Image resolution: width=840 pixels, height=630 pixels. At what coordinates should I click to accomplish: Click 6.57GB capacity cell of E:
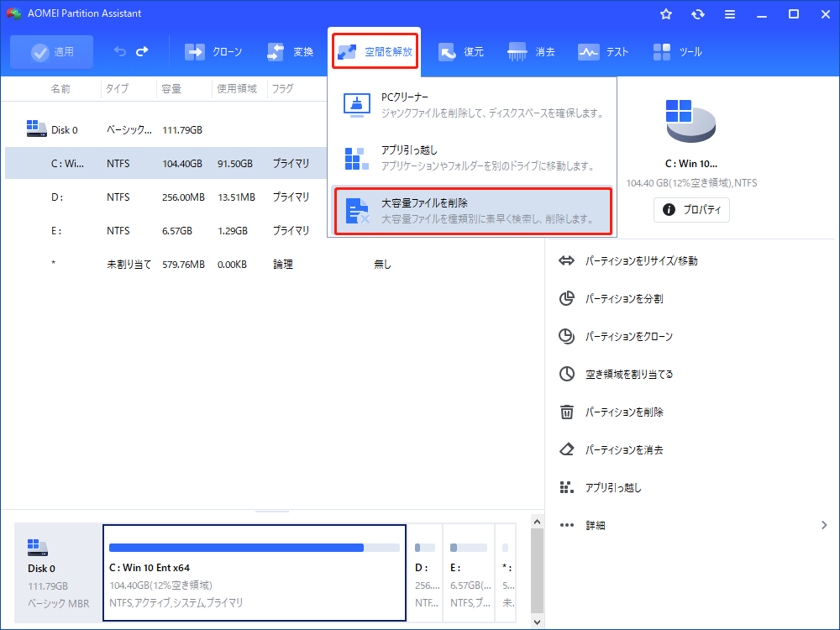point(177,231)
